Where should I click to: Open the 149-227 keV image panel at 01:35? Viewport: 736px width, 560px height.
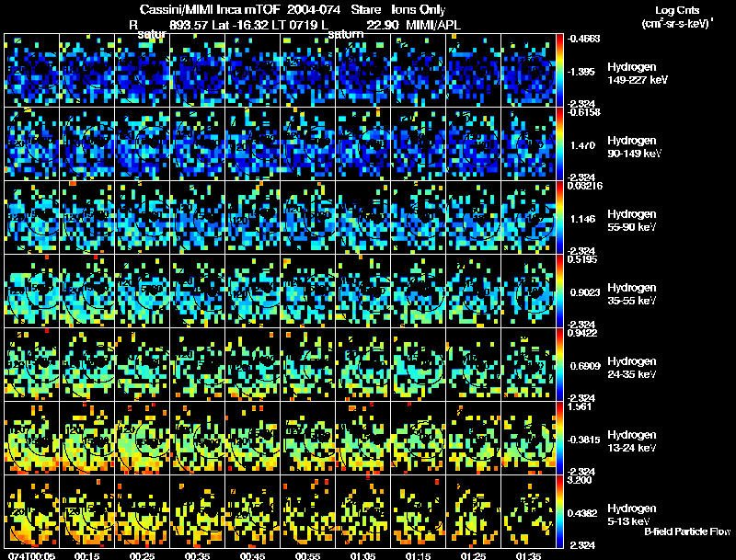pyautogui.click(x=528, y=71)
